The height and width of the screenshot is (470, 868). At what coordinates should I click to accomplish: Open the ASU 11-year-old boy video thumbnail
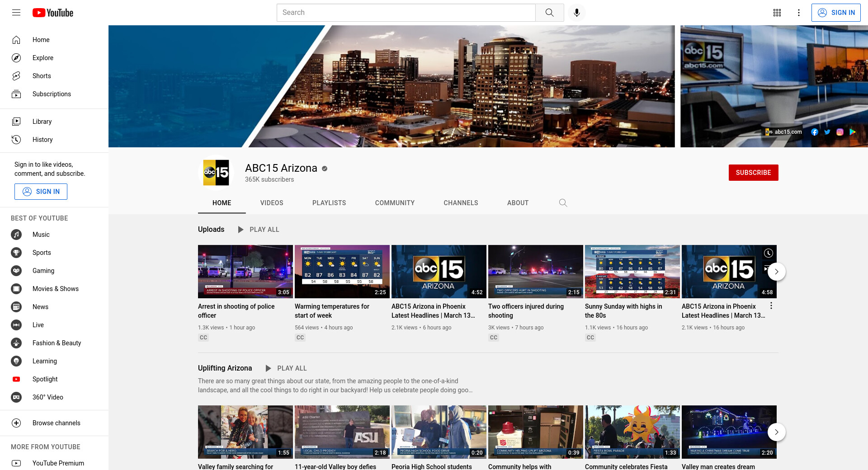342,432
